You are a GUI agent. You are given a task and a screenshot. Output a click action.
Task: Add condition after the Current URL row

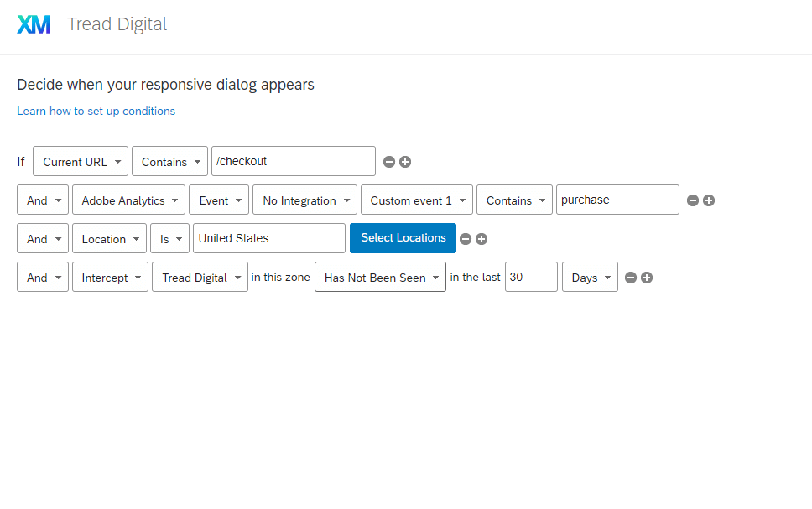405,162
